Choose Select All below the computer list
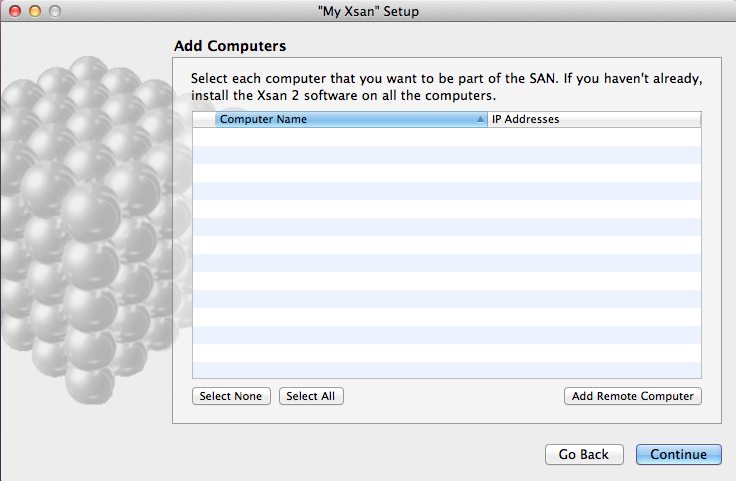Screen dimensions: 736x481 [311, 396]
